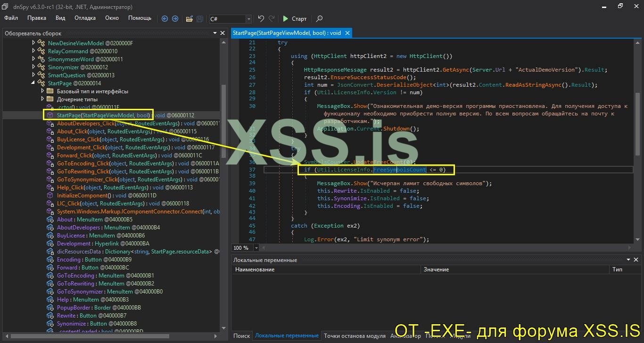Click the class icon beside SinonymezerWord
Screen dimensions: 644x343
tap(41, 59)
